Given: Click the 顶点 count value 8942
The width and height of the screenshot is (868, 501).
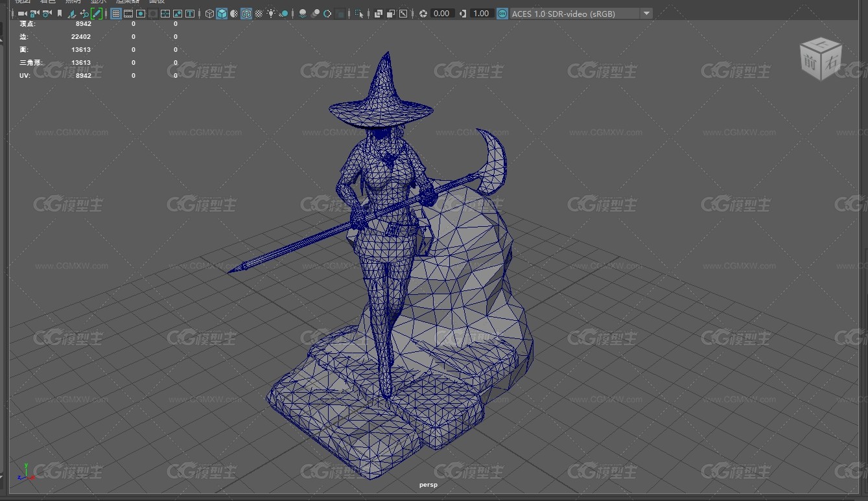Looking at the screenshot, I should [x=84, y=23].
